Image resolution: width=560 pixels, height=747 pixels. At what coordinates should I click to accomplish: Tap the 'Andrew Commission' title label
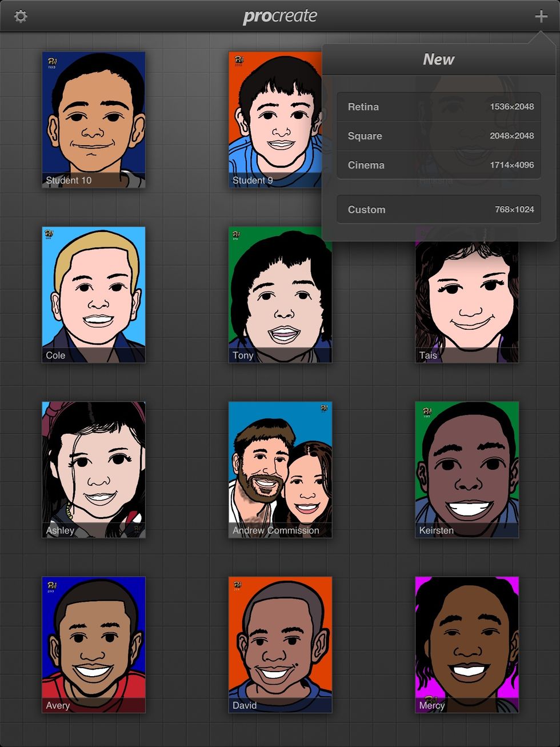pos(276,530)
